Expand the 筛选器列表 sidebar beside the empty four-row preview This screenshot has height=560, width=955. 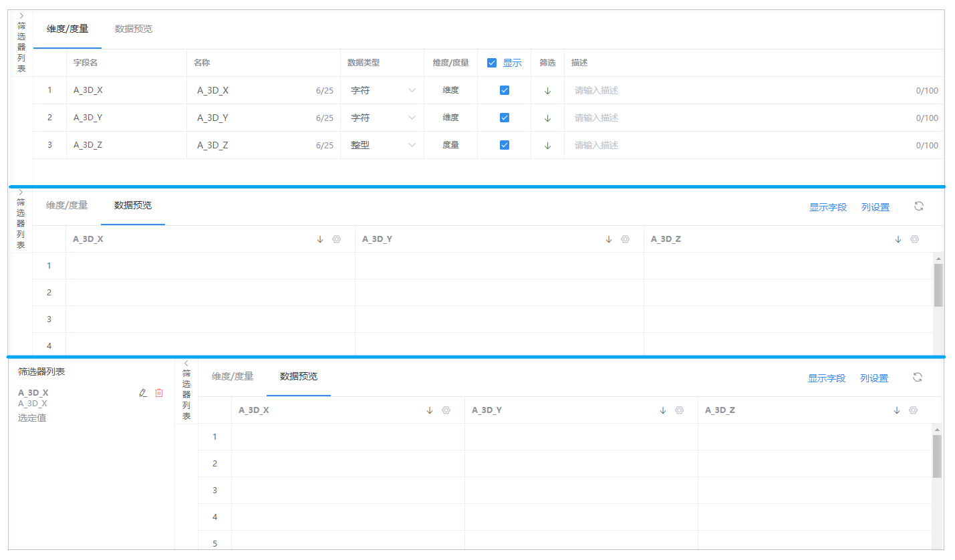tap(21, 192)
